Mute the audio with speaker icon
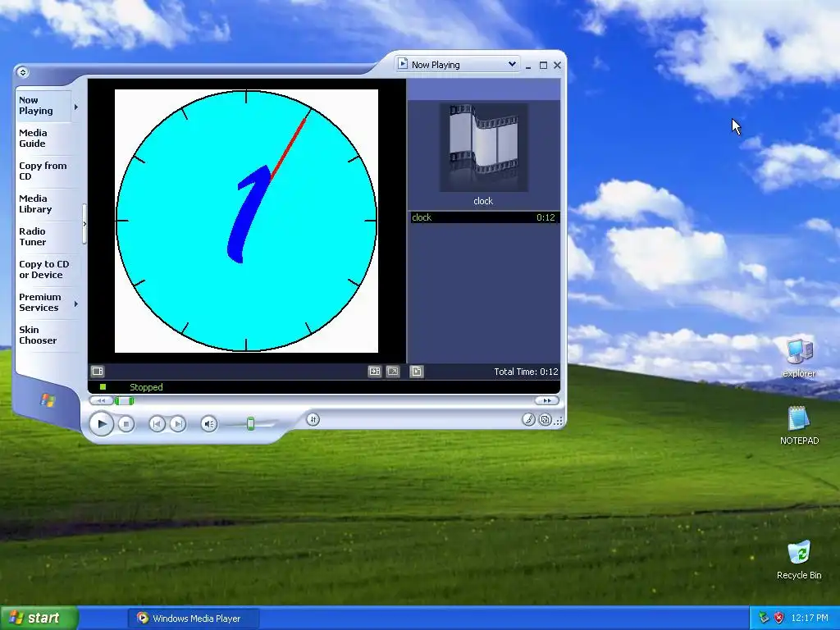Viewport: 840px width, 630px height. (209, 424)
